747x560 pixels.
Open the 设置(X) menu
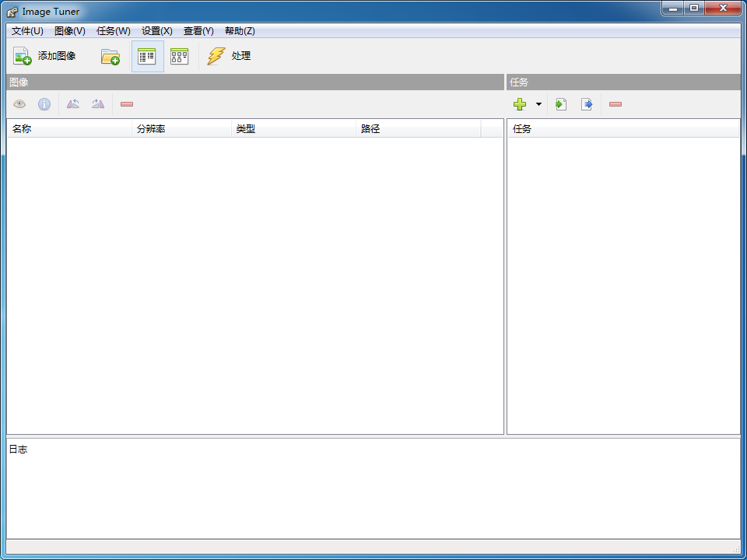click(x=156, y=31)
